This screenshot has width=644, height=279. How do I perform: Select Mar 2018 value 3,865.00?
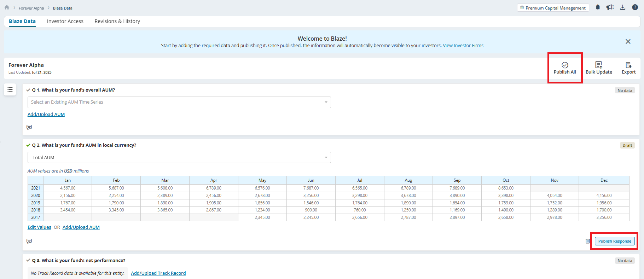(165, 210)
